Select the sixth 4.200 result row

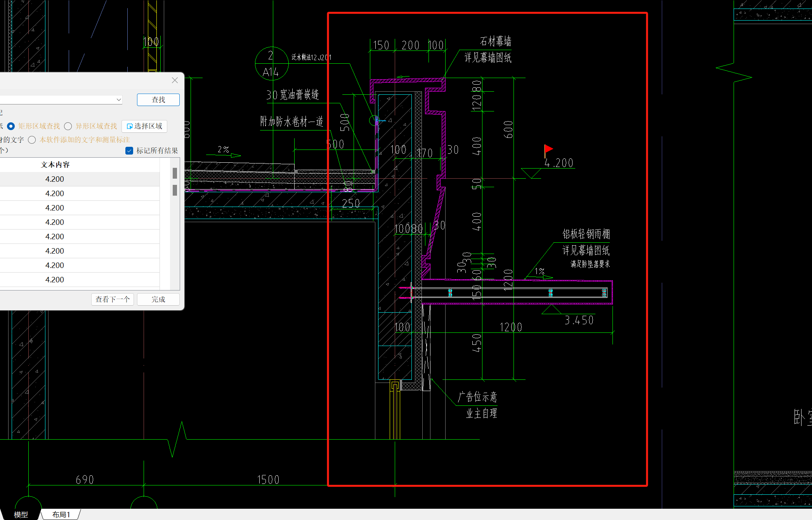[80, 251]
